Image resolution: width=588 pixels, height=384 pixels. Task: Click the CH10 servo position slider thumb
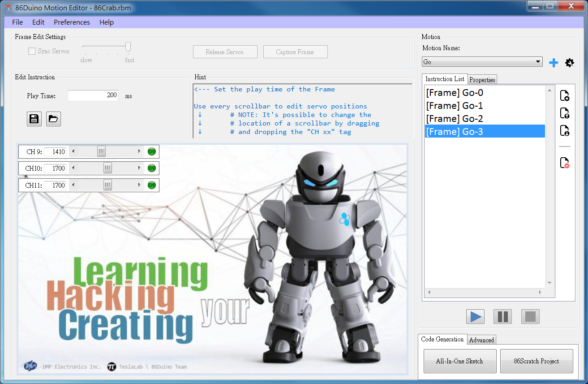(107, 168)
